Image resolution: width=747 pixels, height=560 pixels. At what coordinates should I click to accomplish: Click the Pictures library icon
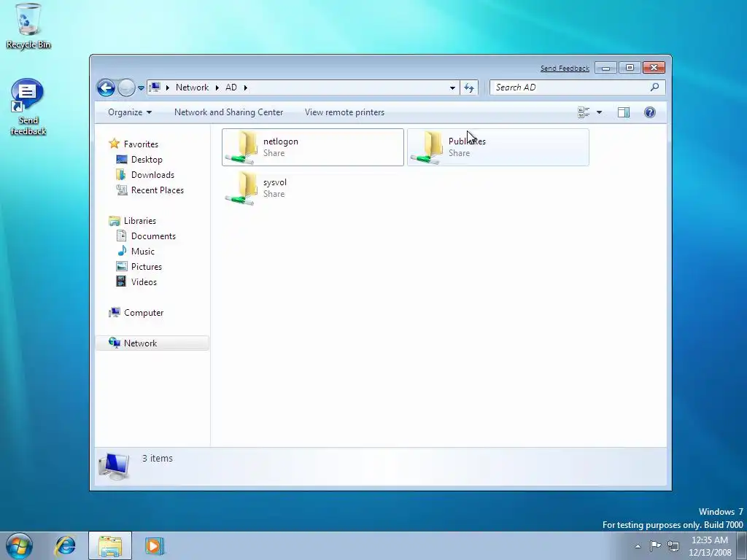[122, 267]
